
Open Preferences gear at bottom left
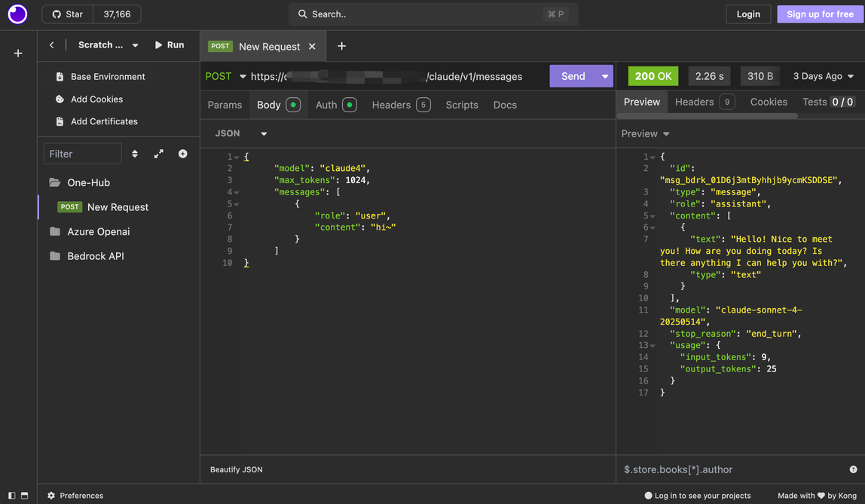pos(51,496)
